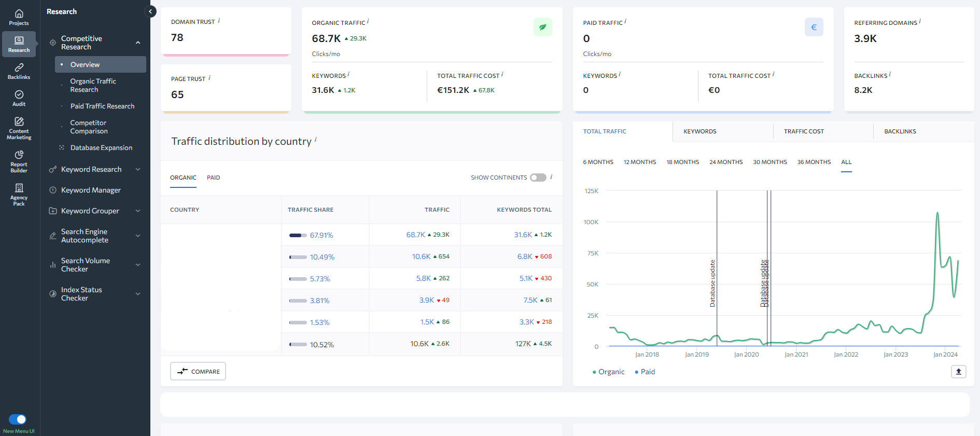Toggle the New Menu UI switch
The image size is (980, 436).
pos(18,419)
